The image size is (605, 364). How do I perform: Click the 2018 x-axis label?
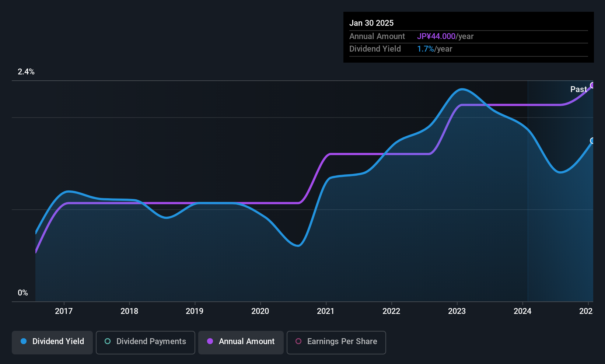pyautogui.click(x=129, y=311)
